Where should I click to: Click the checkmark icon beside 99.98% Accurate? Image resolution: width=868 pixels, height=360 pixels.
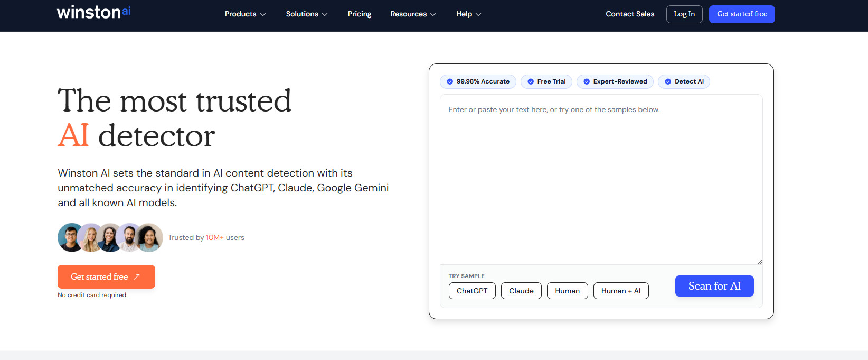(x=450, y=81)
